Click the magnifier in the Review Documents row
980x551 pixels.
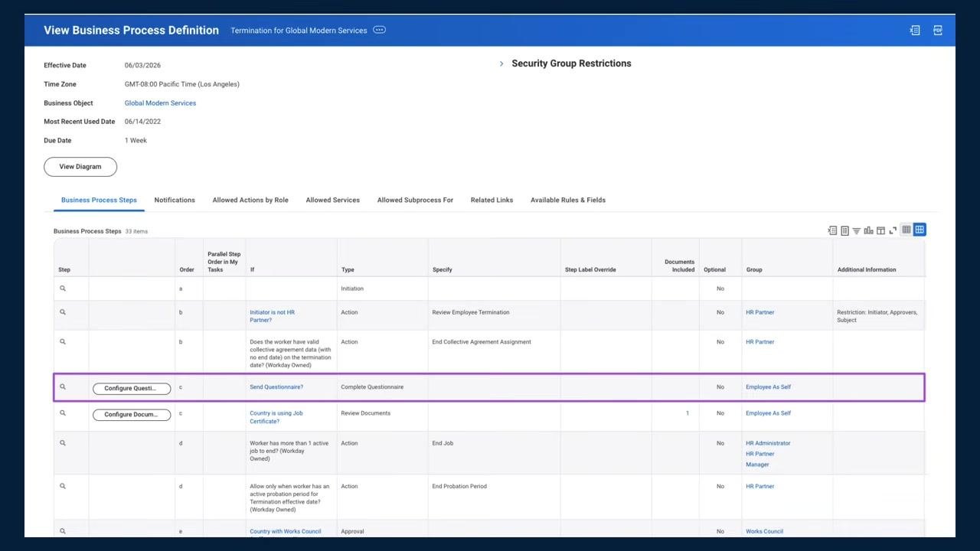(63, 413)
